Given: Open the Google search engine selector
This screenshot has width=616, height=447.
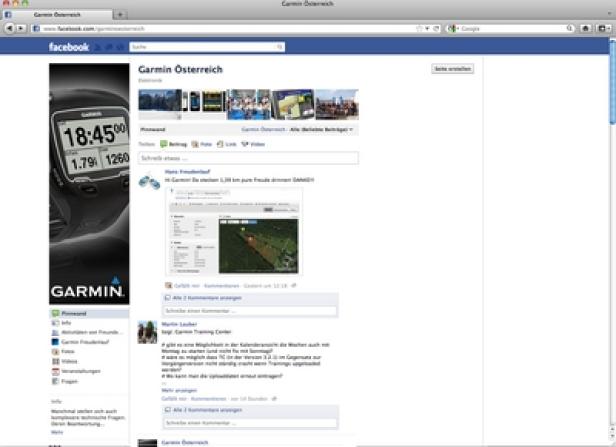Looking at the screenshot, I should pos(453,28).
